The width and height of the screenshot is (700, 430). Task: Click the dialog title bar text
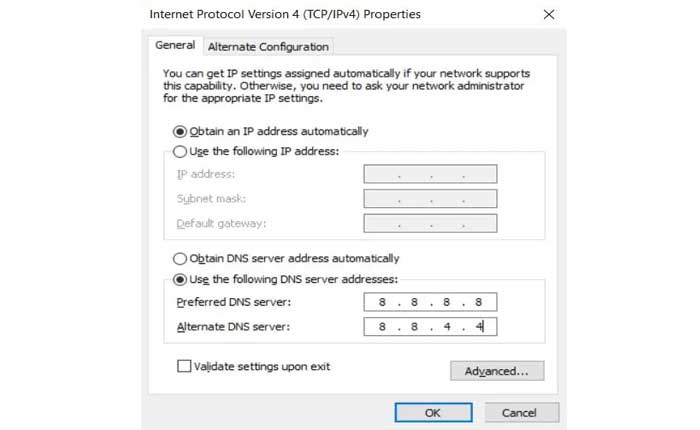click(284, 15)
